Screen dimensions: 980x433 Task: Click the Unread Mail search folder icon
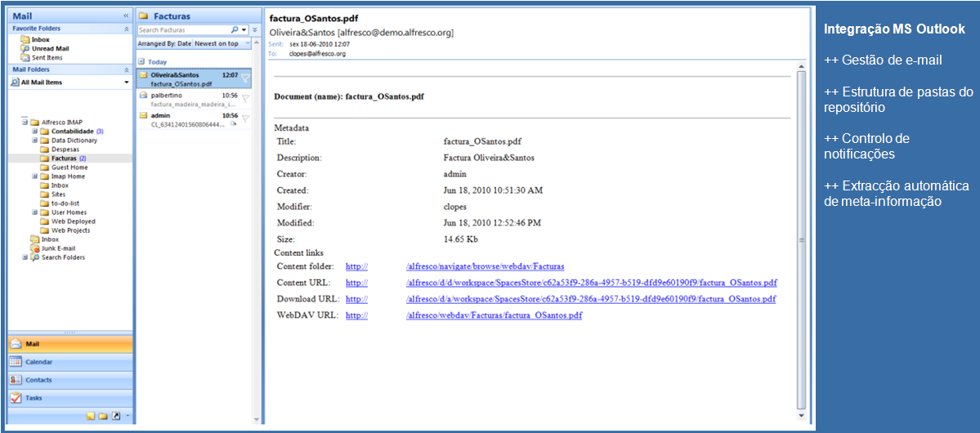tap(25, 48)
